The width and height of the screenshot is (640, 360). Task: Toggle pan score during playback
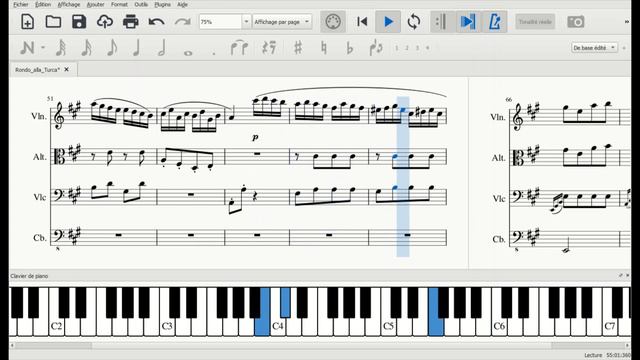point(468,22)
